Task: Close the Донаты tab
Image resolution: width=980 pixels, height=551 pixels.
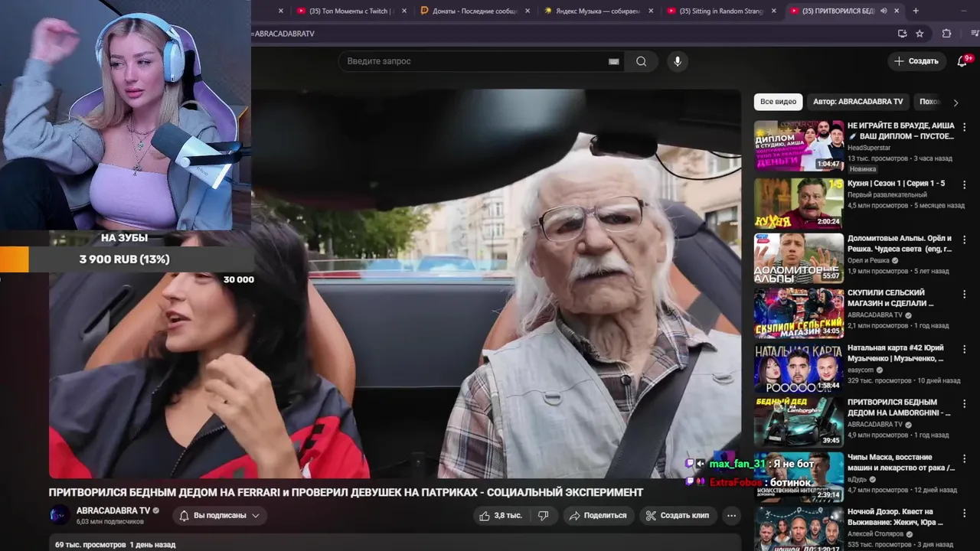Action: click(528, 11)
